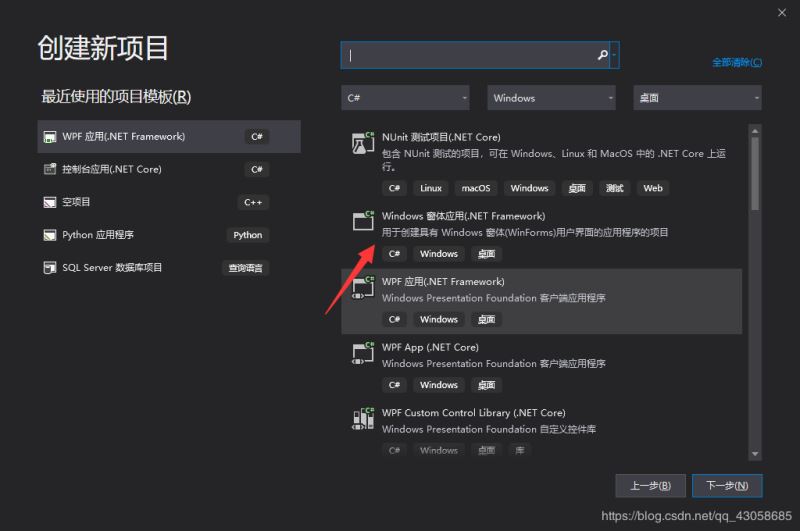
Task: Click 查询语言 tag beside SQL Server project
Action: [x=245, y=268]
